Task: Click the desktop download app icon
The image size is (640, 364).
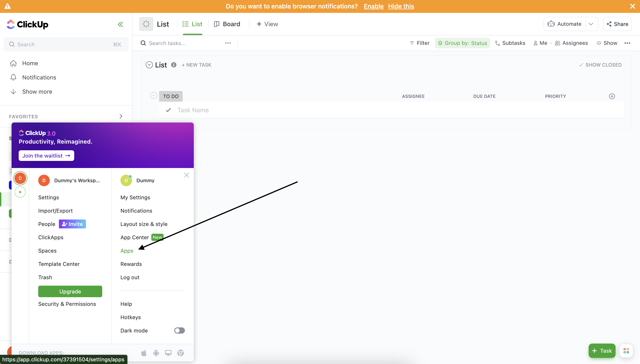Action: pos(168,353)
